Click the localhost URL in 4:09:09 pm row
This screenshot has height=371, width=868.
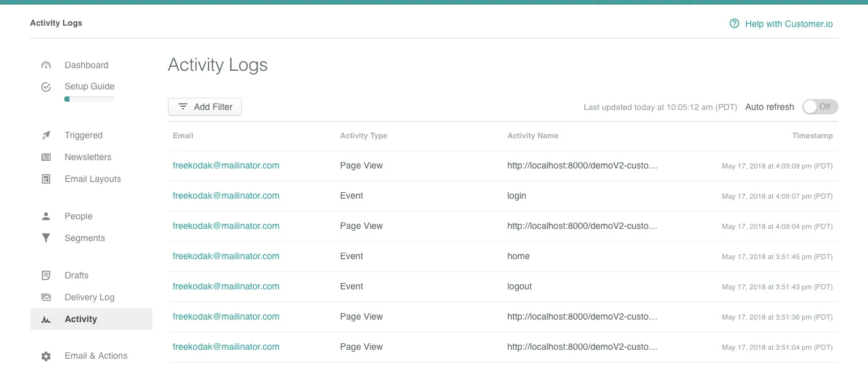pos(582,166)
